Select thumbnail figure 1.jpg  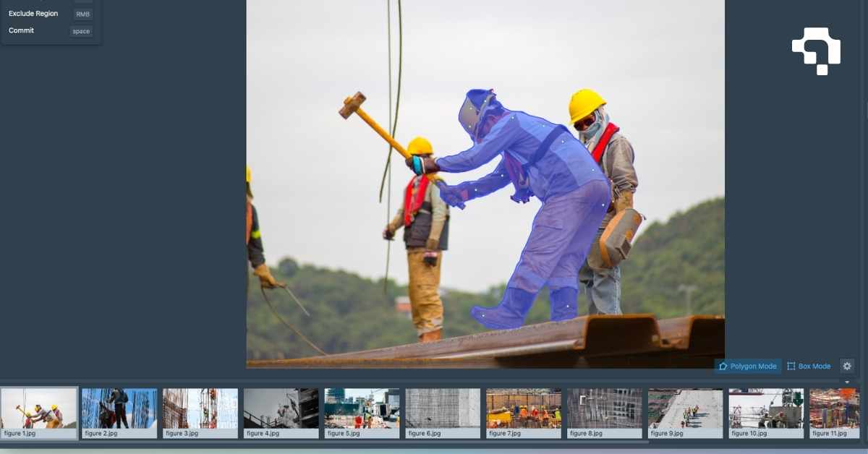pos(39,414)
